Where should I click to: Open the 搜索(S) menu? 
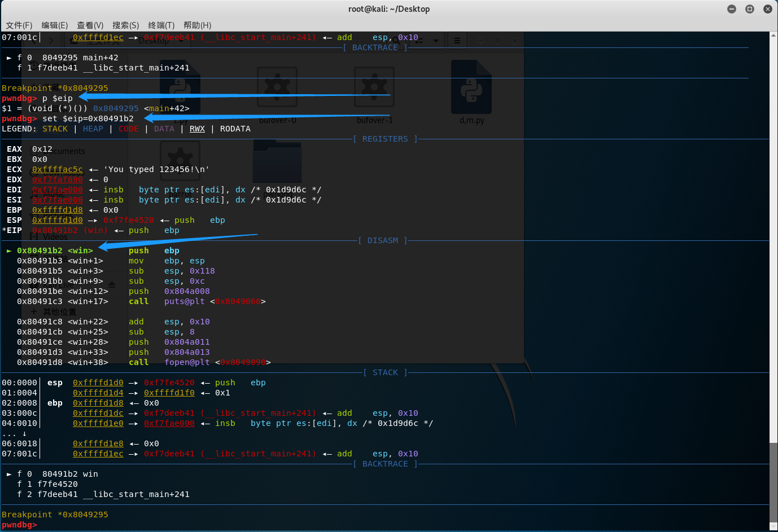pos(125,25)
